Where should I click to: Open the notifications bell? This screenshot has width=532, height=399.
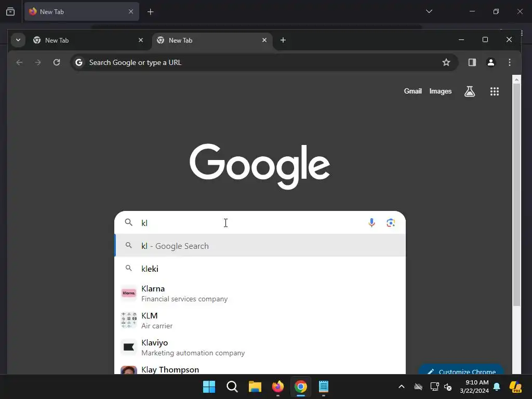(497, 387)
